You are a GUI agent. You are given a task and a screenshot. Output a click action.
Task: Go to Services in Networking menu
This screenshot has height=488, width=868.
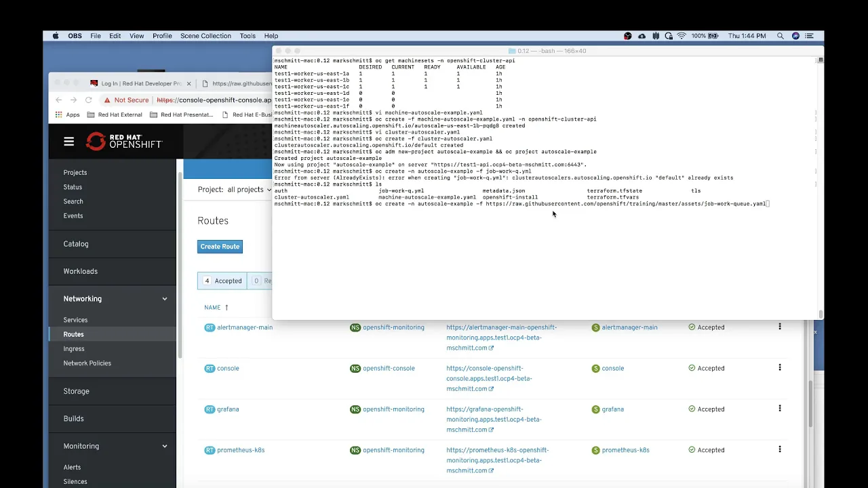[75, 320]
